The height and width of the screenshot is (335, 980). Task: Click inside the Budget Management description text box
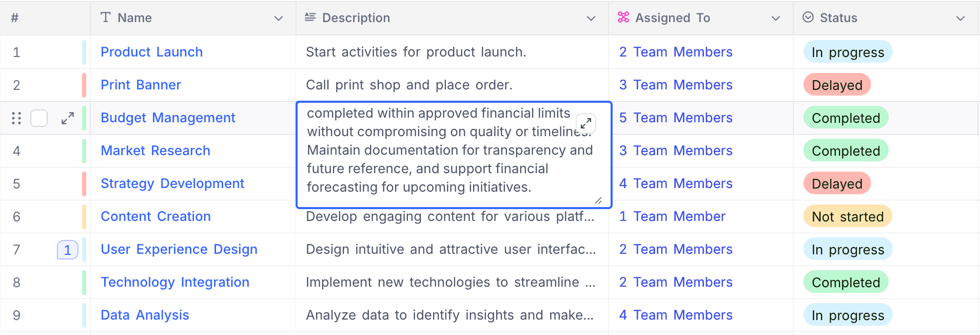[x=441, y=159]
